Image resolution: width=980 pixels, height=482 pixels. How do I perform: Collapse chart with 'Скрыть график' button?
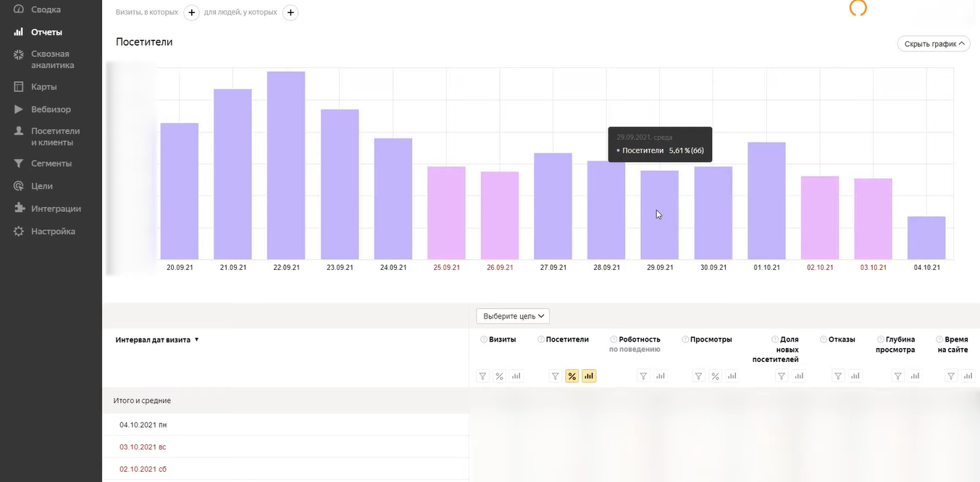click(x=933, y=44)
